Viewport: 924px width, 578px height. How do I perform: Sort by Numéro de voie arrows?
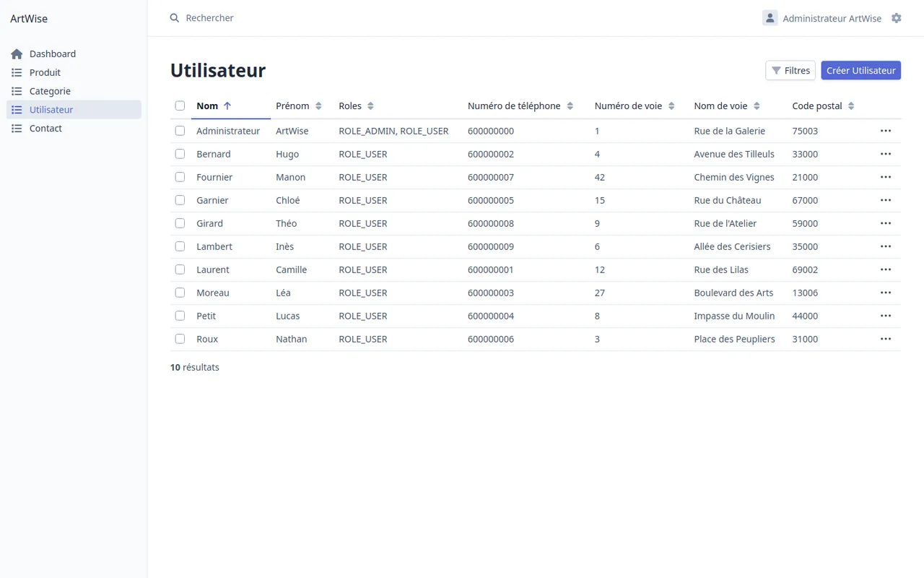click(x=671, y=106)
